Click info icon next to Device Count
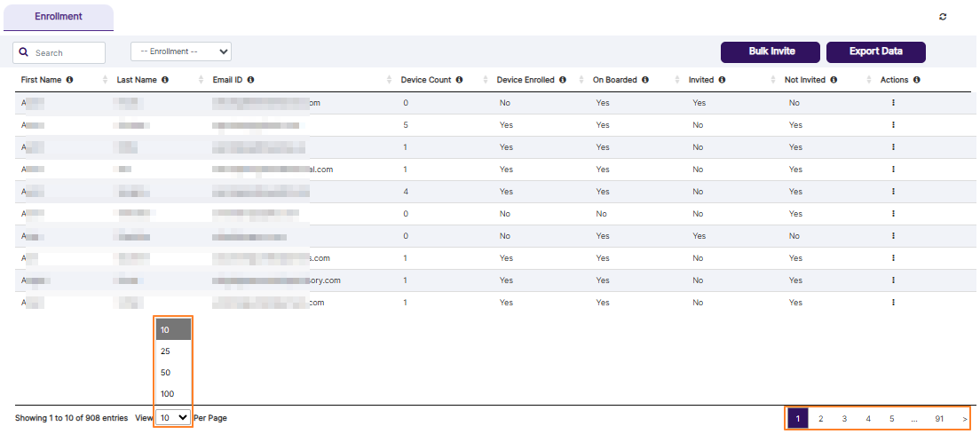The width and height of the screenshot is (980, 434). (x=460, y=80)
